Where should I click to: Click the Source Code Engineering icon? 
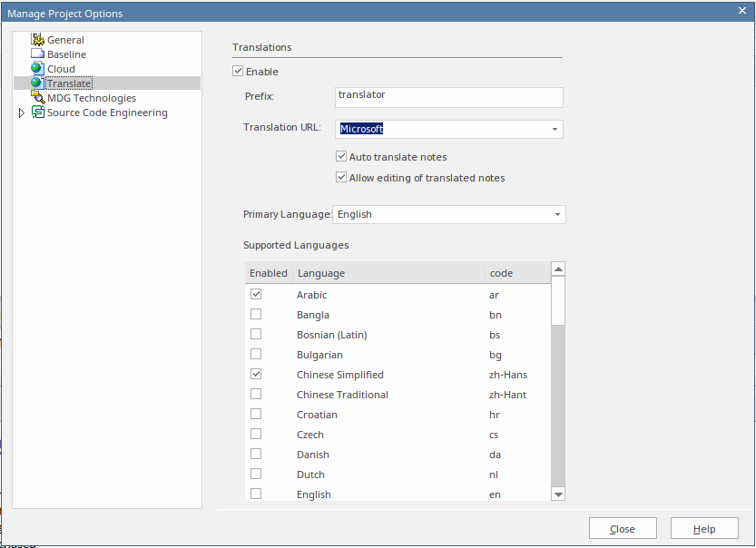(38, 113)
